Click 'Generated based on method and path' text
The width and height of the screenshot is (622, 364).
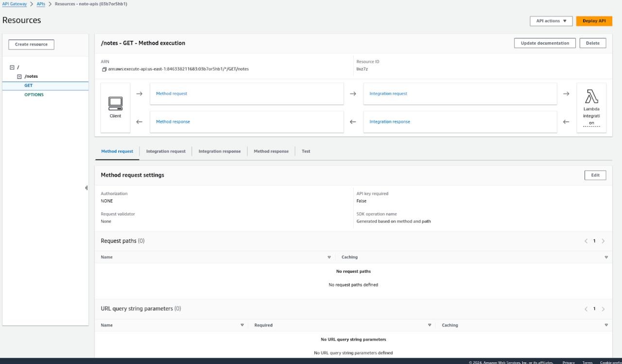(394, 221)
